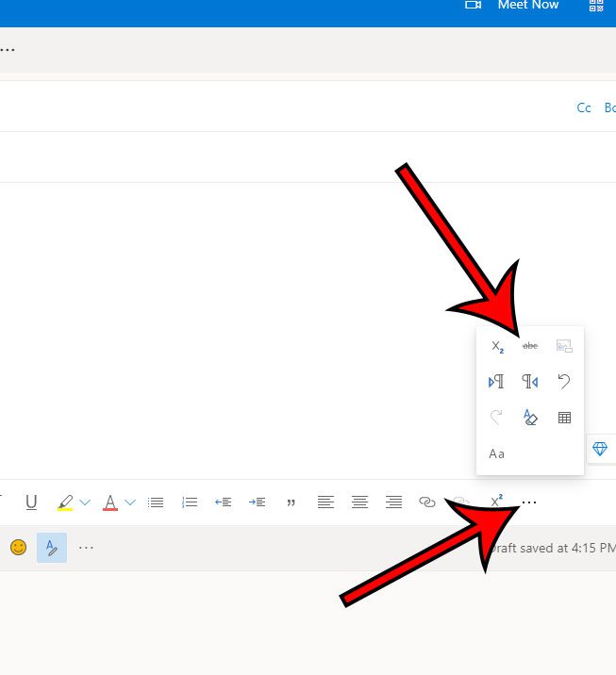Open more formatting options ellipsis
The width and height of the screenshot is (616, 675).
click(x=529, y=502)
